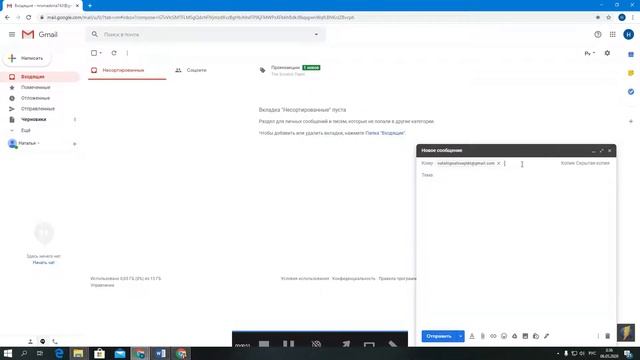Open the Privacy footer link

pos(353,278)
